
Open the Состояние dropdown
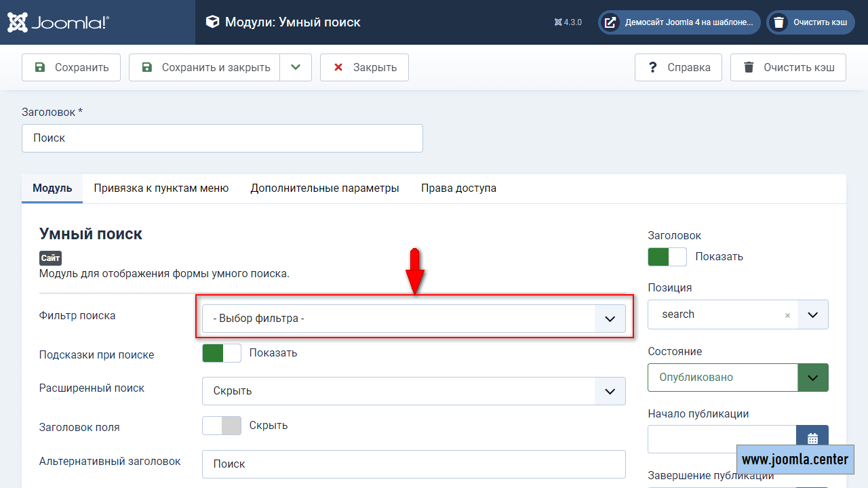click(x=738, y=378)
